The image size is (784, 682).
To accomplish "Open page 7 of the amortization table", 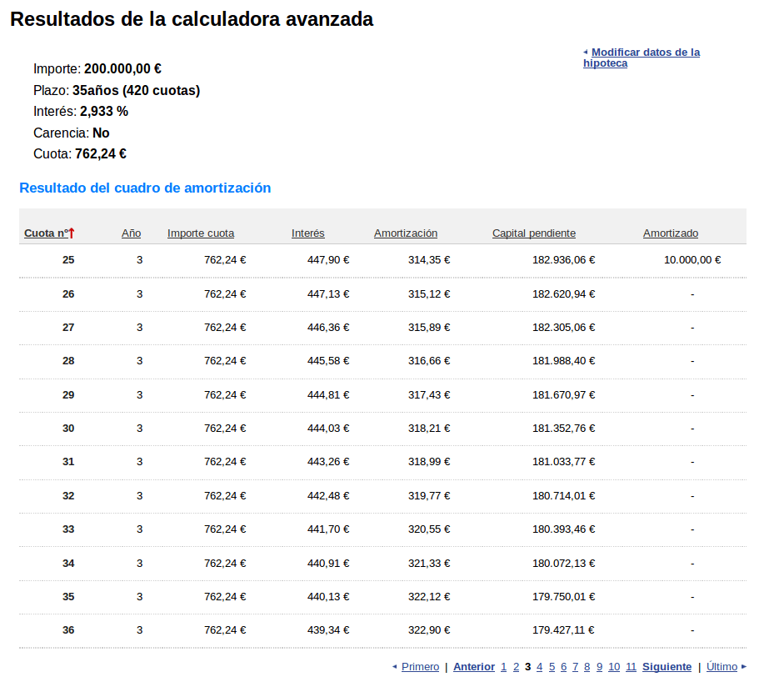I will pos(575,667).
